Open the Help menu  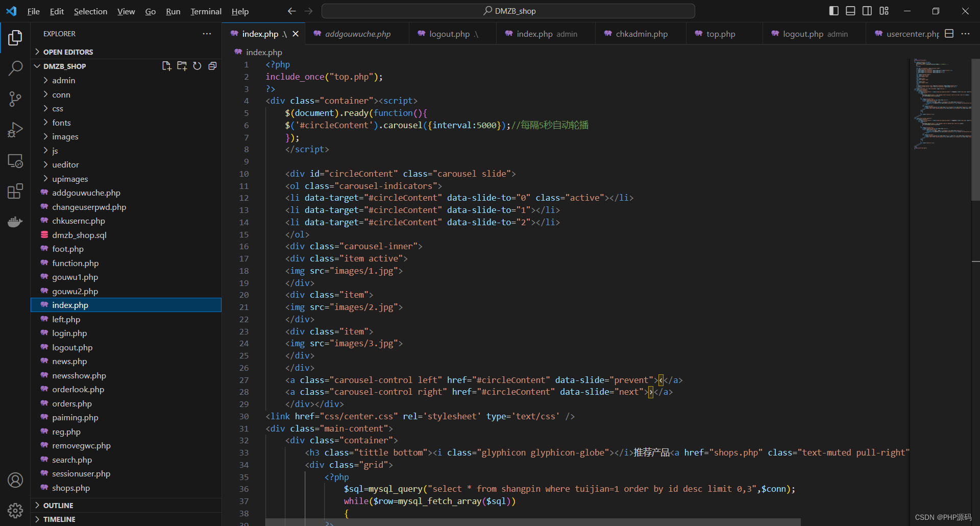[240, 11]
